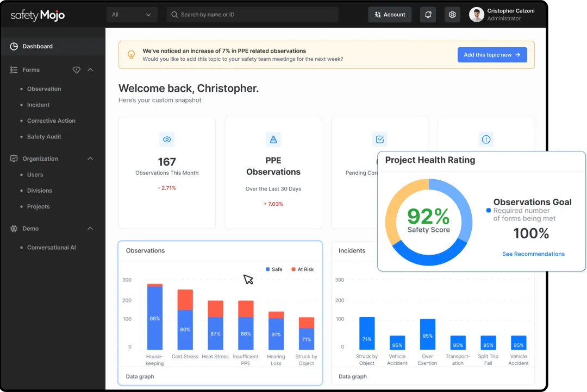Image resolution: width=587 pixels, height=392 pixels.
Task: Open the Observation form
Action: pos(44,89)
